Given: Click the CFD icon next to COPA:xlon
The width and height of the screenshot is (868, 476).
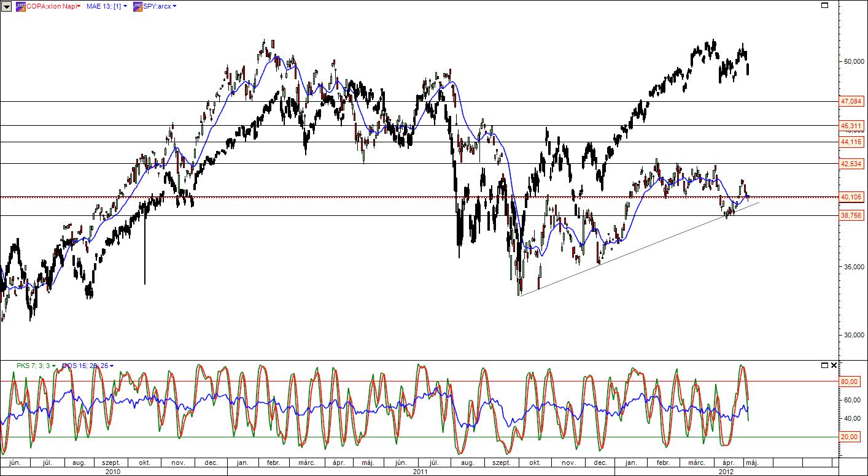Looking at the screenshot, I should (x=20, y=6).
